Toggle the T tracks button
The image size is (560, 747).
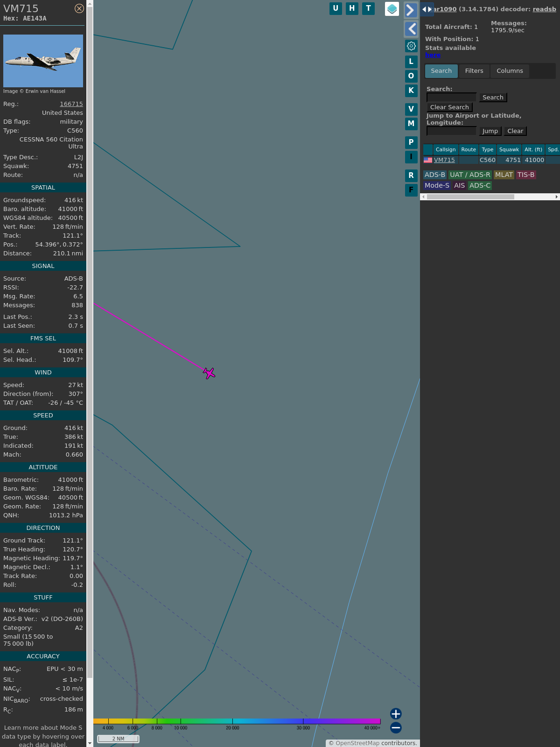369,8
